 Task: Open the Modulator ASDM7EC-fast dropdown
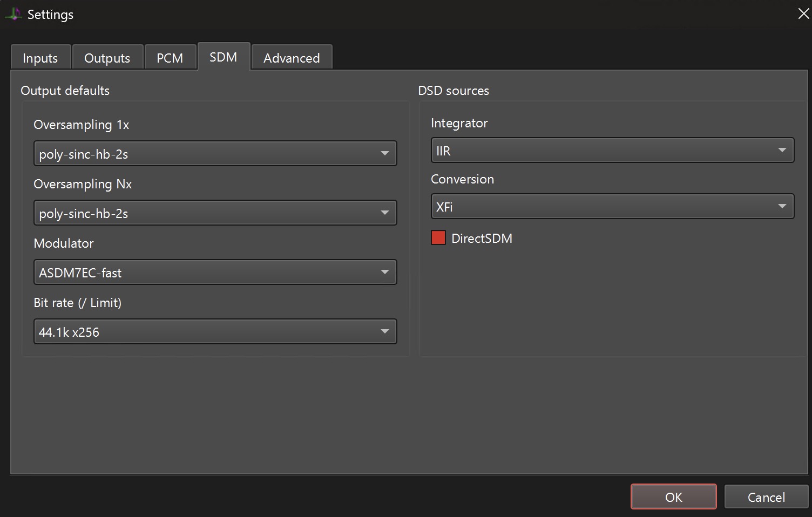click(215, 273)
